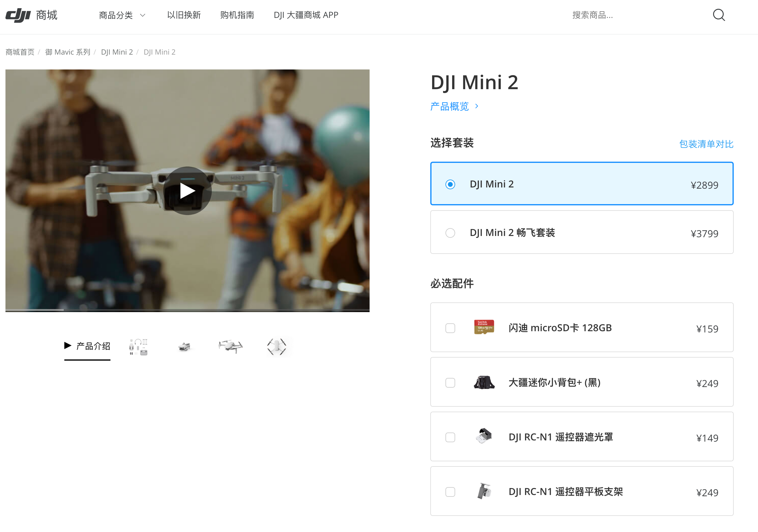Select the package contents thumbnail

click(x=139, y=347)
